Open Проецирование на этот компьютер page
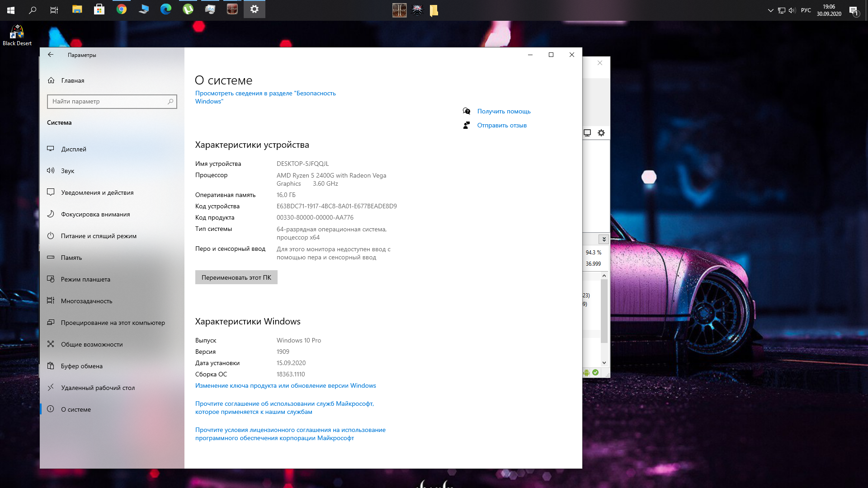Image resolution: width=868 pixels, height=488 pixels. click(112, 323)
